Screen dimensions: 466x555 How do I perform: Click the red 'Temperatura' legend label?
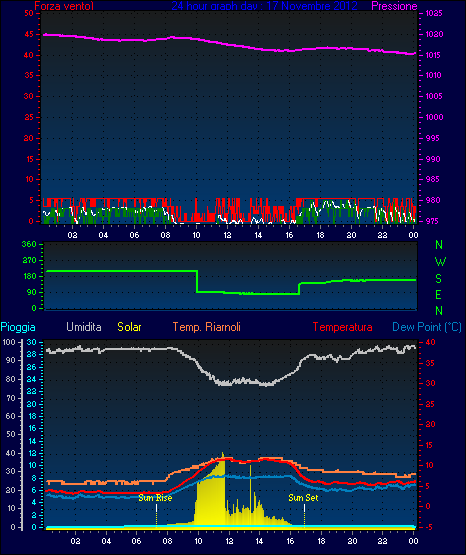coord(342,327)
